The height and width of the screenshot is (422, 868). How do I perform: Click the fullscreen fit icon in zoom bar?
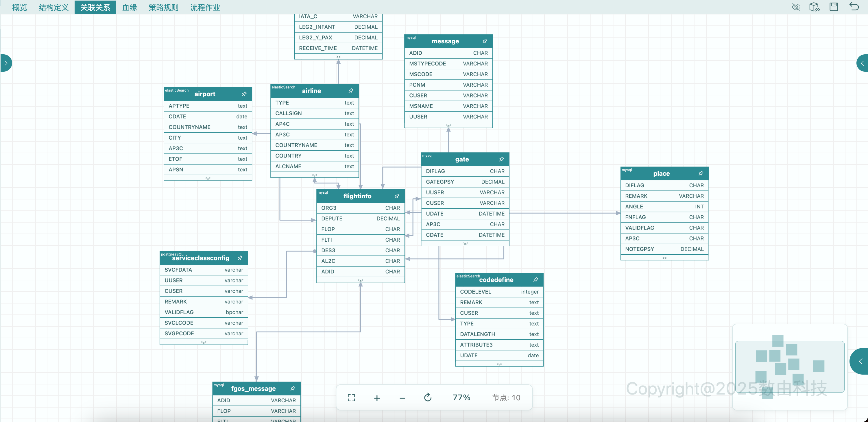pyautogui.click(x=351, y=398)
